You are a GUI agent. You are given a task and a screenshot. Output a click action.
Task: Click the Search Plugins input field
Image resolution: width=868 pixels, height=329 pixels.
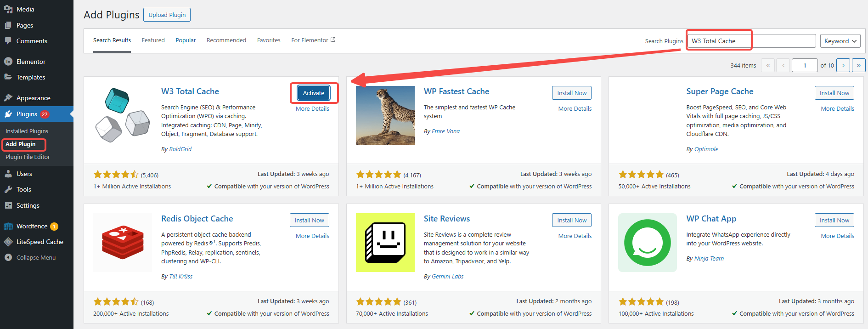tap(751, 41)
